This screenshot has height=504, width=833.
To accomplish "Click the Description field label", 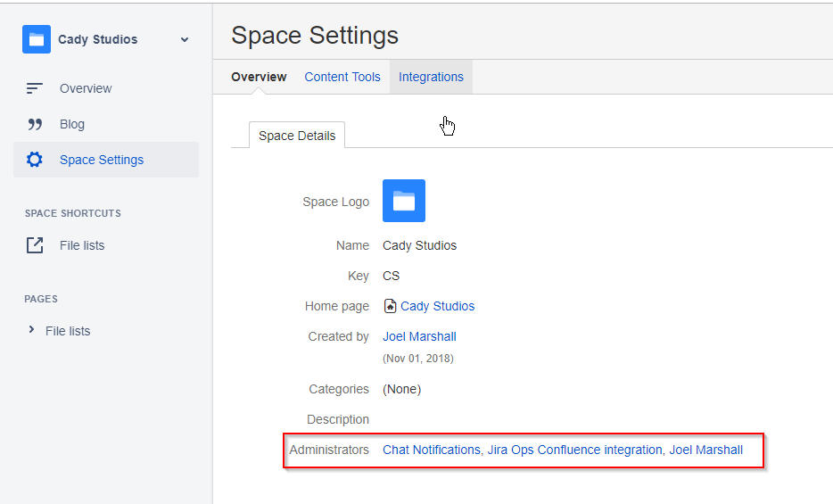I will [337, 419].
